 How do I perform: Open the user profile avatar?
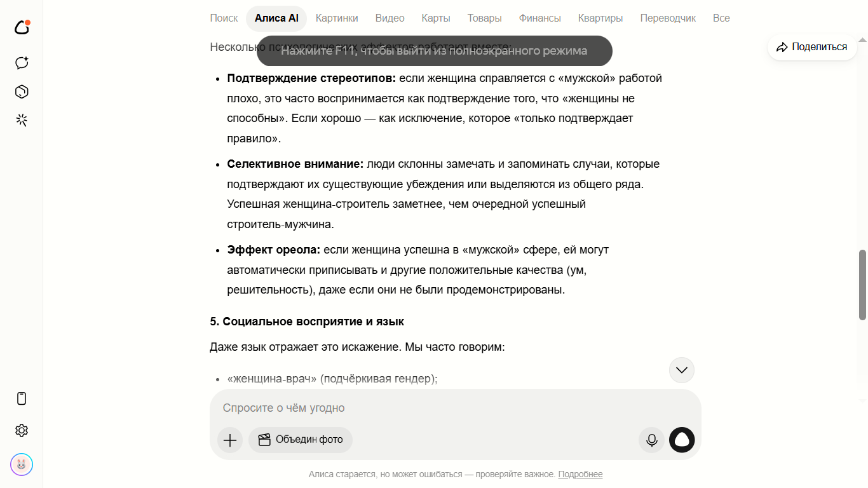[22, 464]
